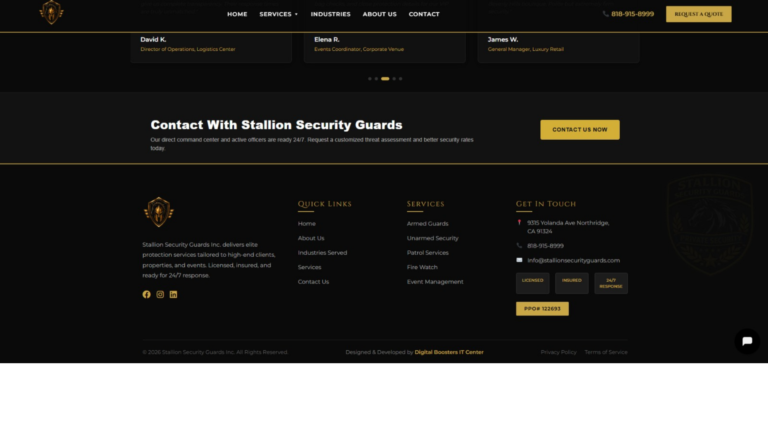Open Contact in the top navigation
Image resolution: width=768 pixels, height=432 pixels.
coord(424,14)
